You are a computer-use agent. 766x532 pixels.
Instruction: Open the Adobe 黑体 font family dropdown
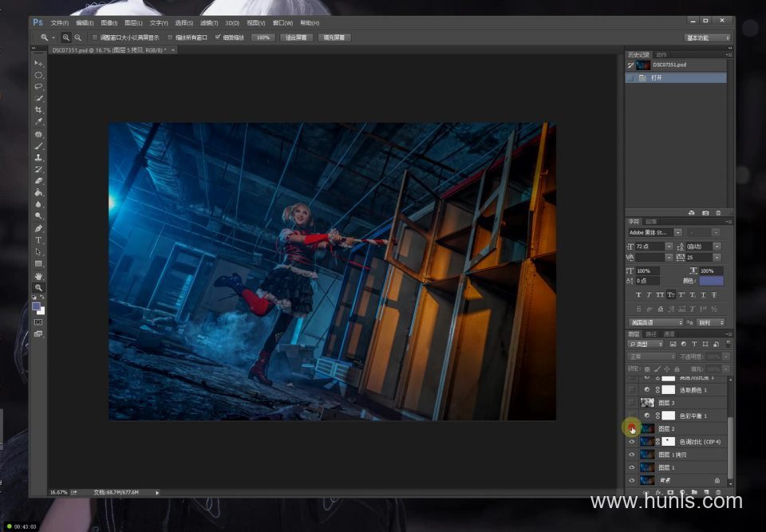pyautogui.click(x=677, y=233)
